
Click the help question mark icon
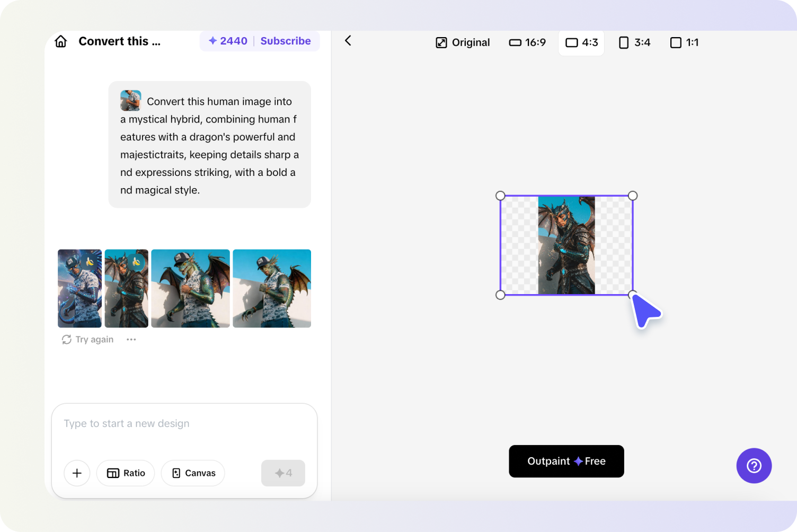[754, 466]
